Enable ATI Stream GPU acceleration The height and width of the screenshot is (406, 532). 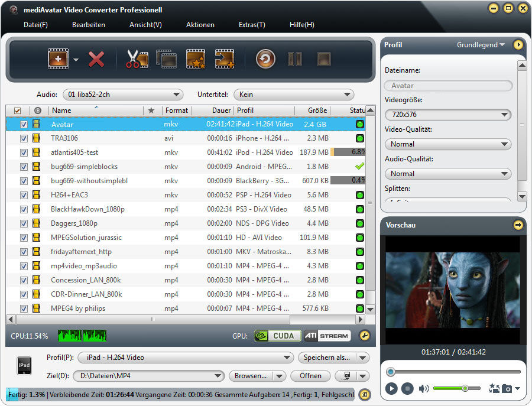tap(327, 336)
